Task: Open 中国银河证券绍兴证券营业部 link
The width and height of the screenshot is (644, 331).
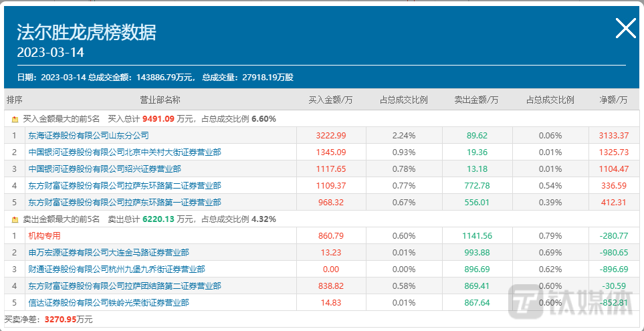Action: [x=104, y=169]
